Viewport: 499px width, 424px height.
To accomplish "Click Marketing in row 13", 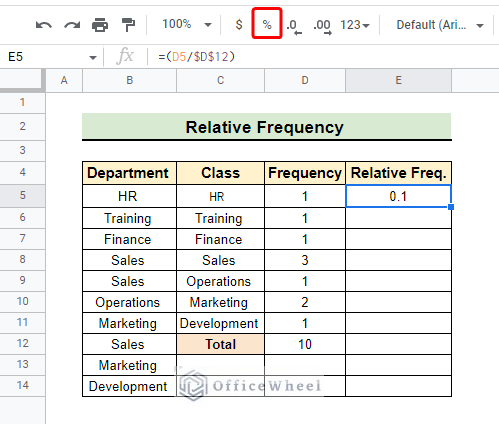I will point(128,365).
